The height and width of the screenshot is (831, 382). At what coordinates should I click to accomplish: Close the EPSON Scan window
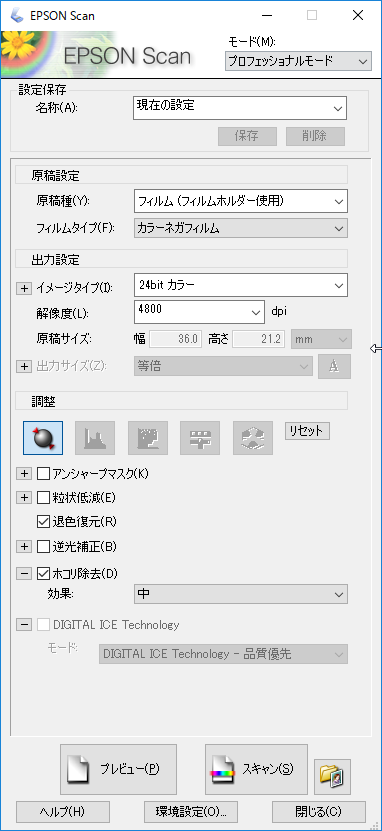358,15
